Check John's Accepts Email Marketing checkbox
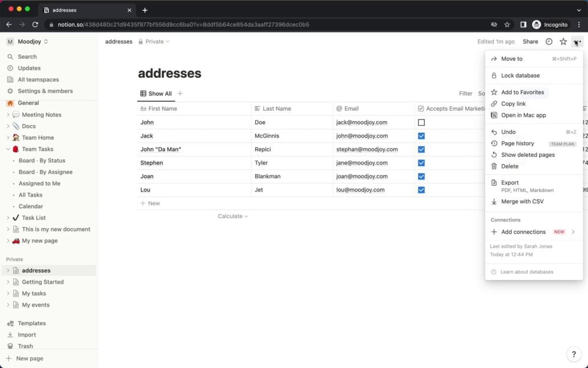Screen dimensions: 588x368 (x=421, y=122)
